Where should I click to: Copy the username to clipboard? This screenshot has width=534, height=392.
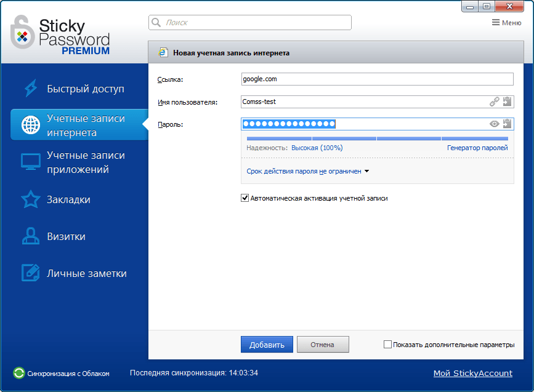point(508,101)
